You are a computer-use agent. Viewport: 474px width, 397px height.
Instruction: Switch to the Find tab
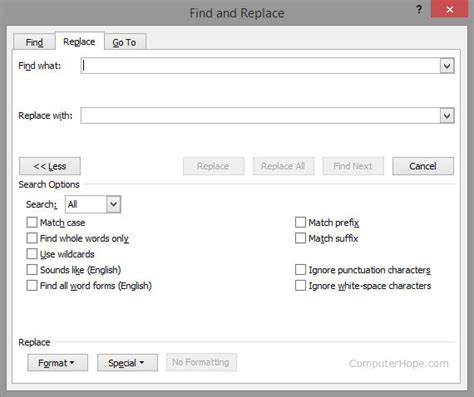tap(34, 42)
